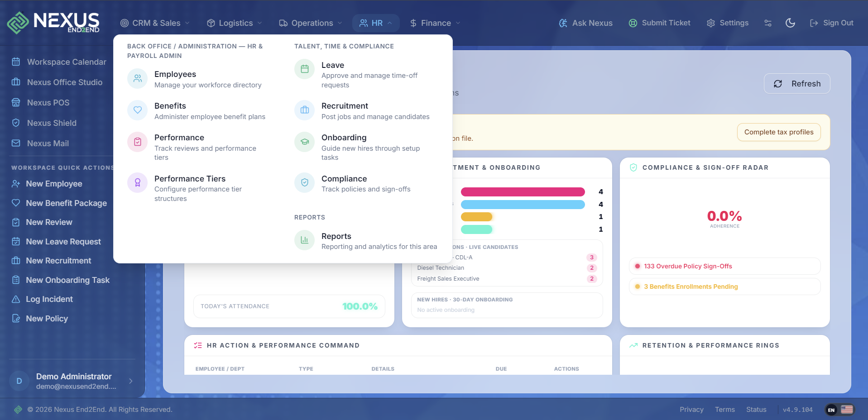The image size is (868, 420).
Task: Click the Submit Ticket lifebuoy icon
Action: 633,23
